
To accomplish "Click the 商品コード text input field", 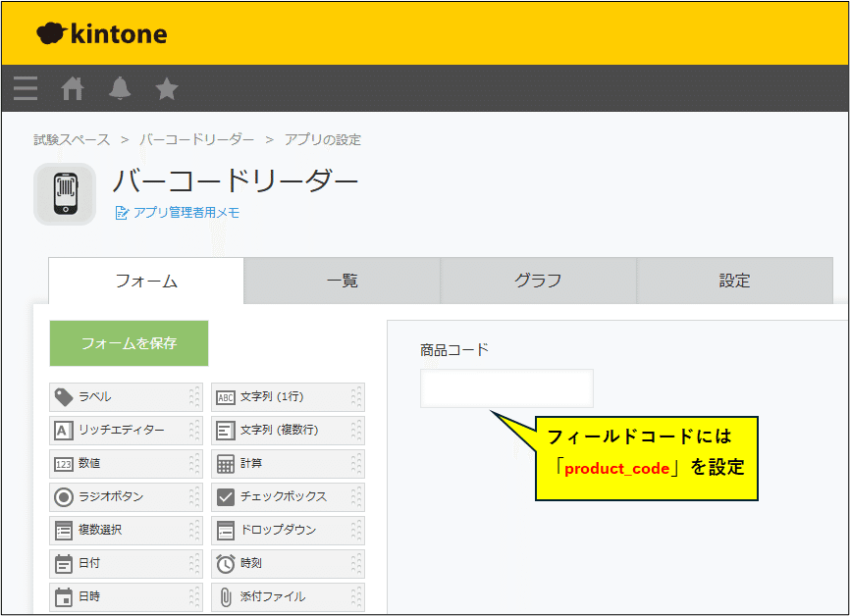I will [506, 388].
